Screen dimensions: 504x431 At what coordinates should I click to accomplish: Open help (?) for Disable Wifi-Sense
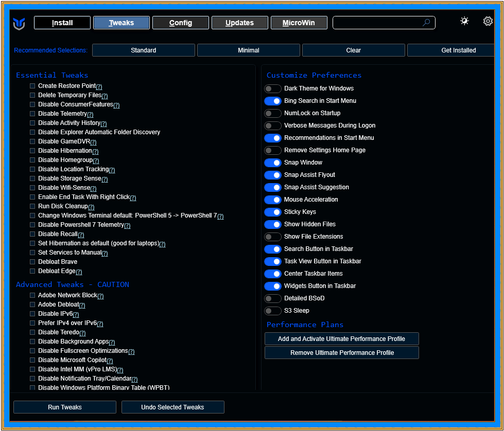(93, 189)
